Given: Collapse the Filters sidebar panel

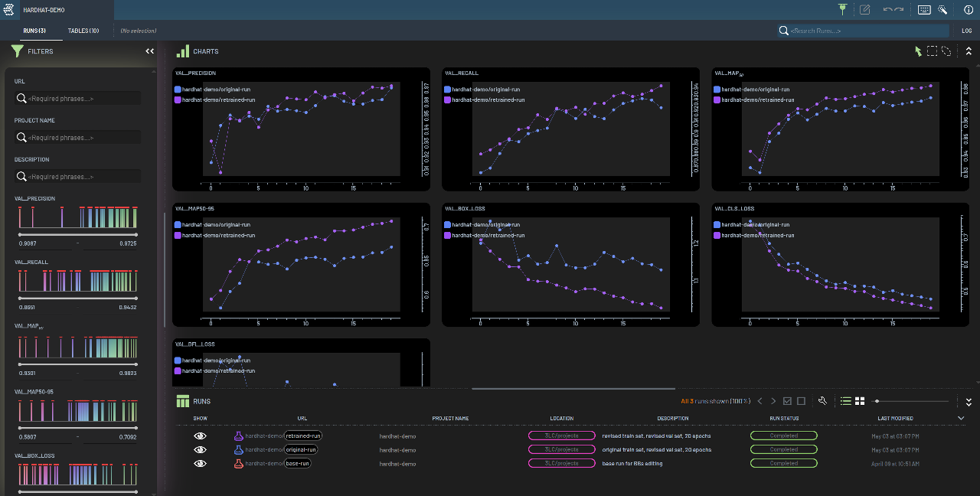Looking at the screenshot, I should tap(150, 51).
